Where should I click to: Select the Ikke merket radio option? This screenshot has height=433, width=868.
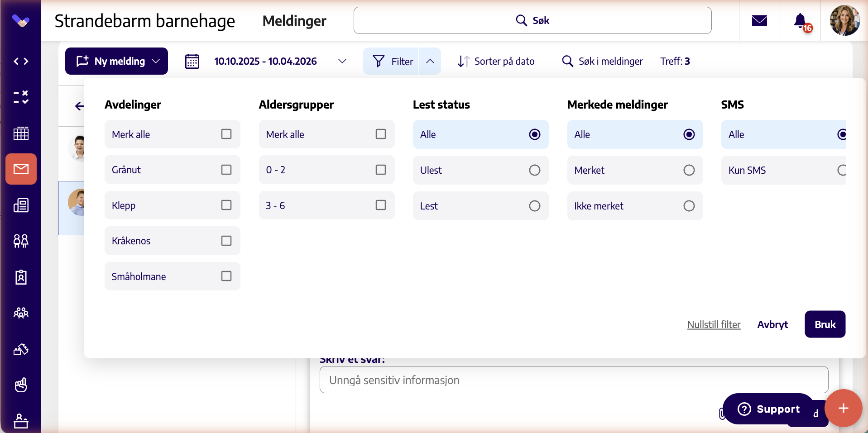point(635,206)
